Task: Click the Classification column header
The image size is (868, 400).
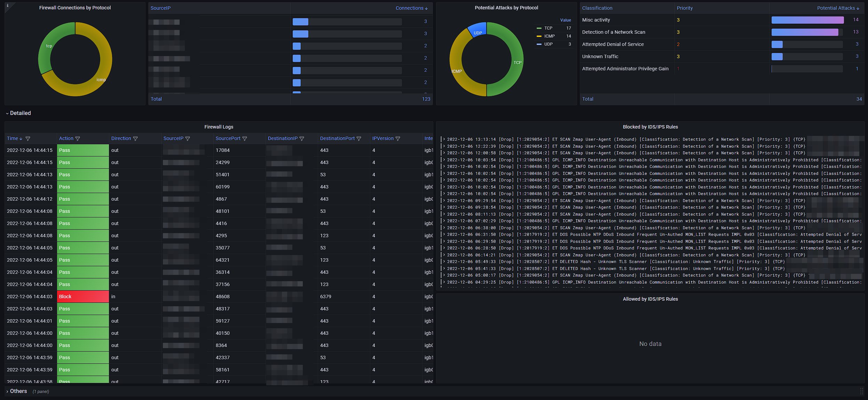Action: (597, 8)
